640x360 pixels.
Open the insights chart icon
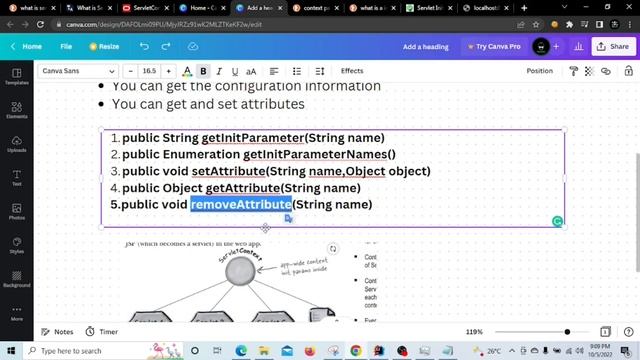click(578, 47)
